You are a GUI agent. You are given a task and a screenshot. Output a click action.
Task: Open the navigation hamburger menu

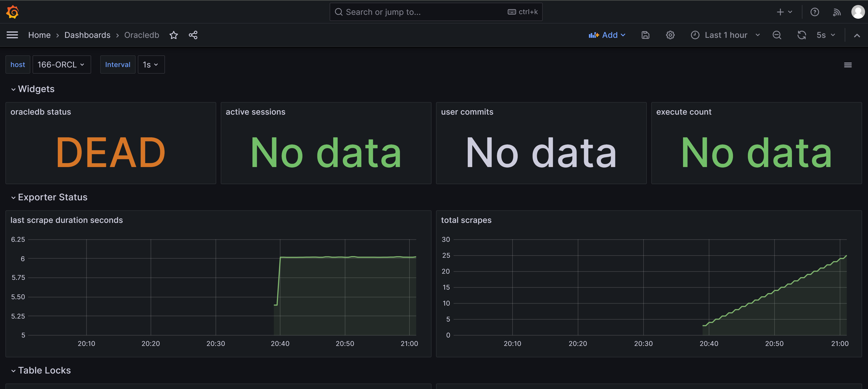(x=13, y=35)
